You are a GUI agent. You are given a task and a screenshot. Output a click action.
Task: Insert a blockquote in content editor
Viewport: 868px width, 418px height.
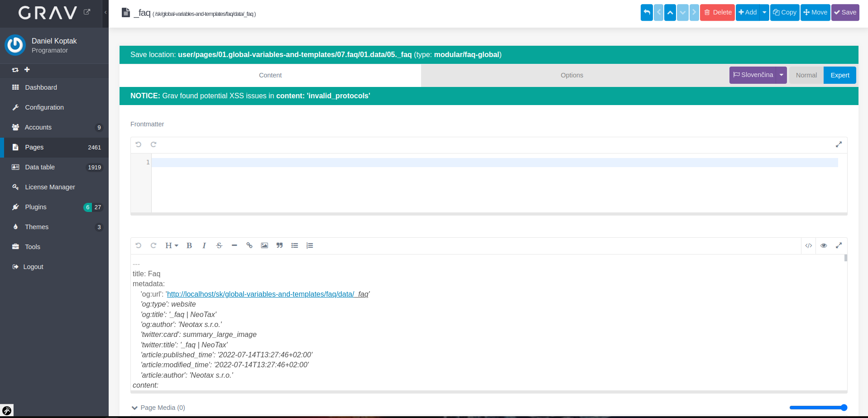tap(279, 245)
